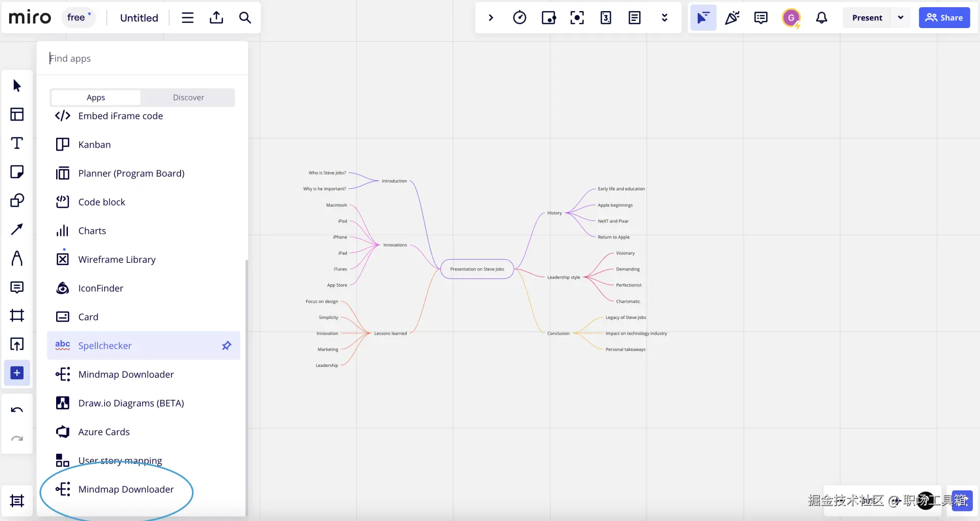Pin the Spellchecker app to toolbar
The width and height of the screenshot is (980, 521).
click(x=227, y=345)
